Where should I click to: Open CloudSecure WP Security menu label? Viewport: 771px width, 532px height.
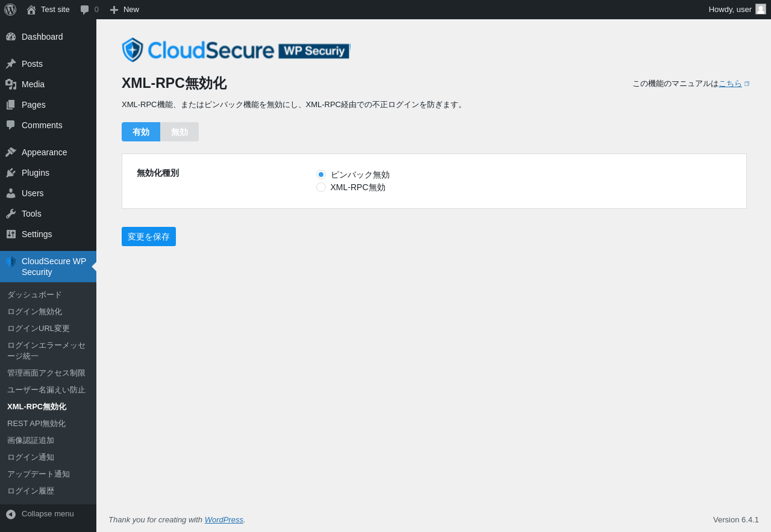pyautogui.click(x=54, y=267)
